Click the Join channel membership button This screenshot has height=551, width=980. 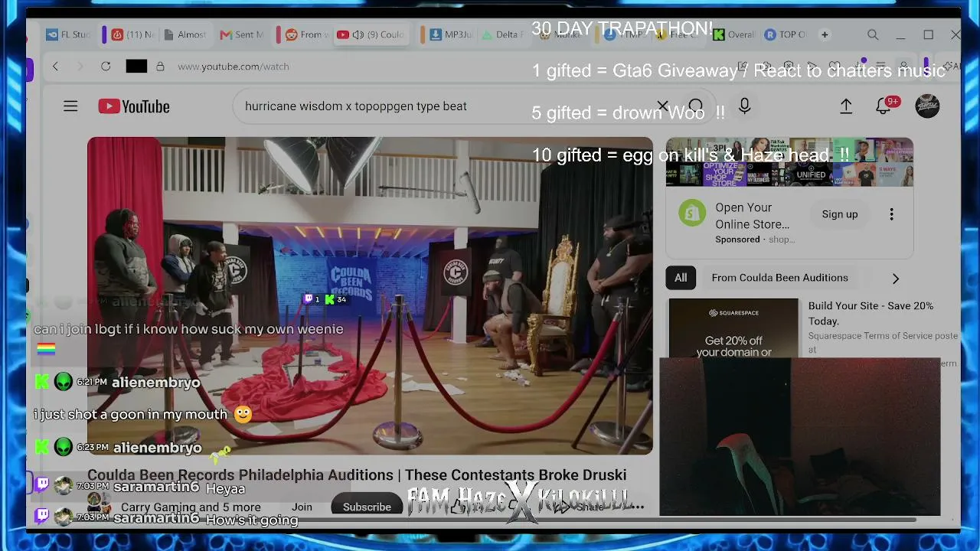tap(302, 507)
